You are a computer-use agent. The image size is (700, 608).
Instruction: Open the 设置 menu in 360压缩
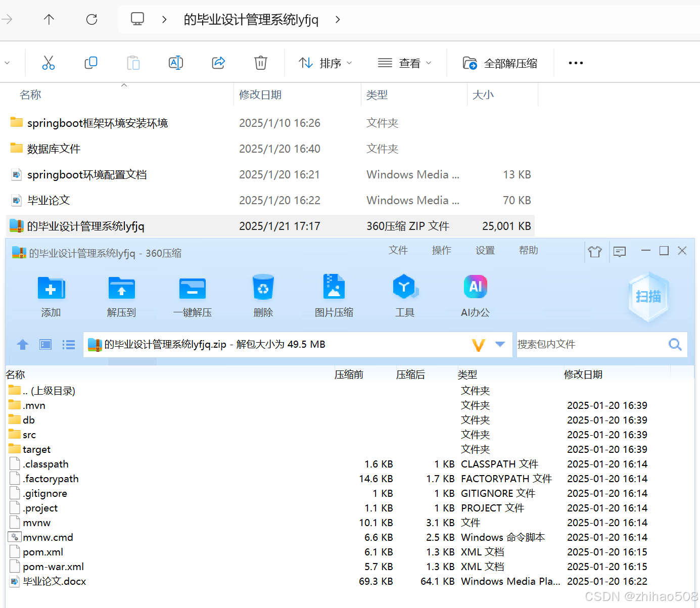point(485,250)
